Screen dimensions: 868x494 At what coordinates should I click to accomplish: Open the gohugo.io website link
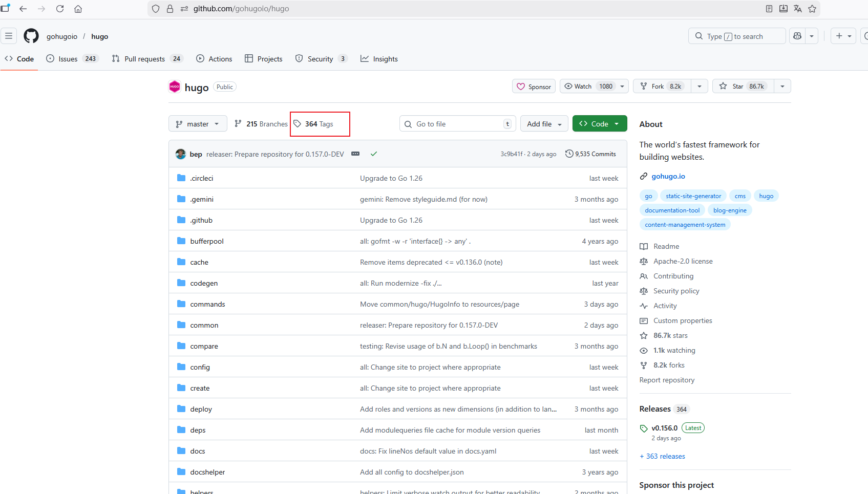668,176
